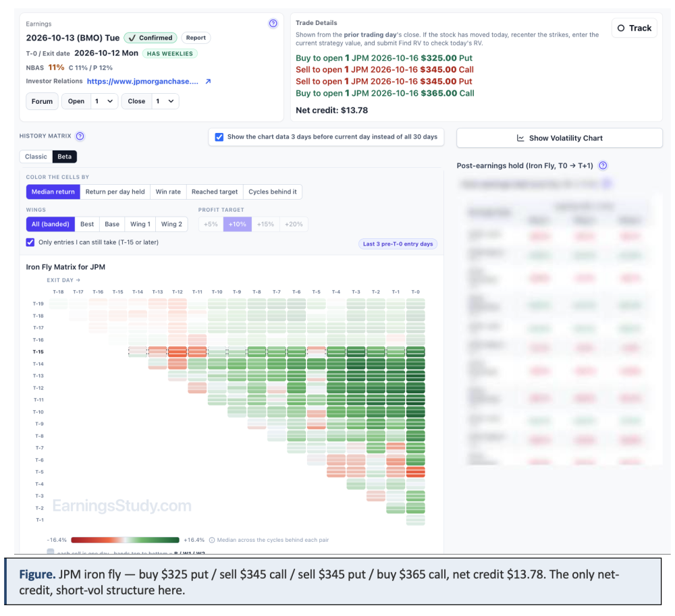Click the NBAS 11% value

coord(56,67)
